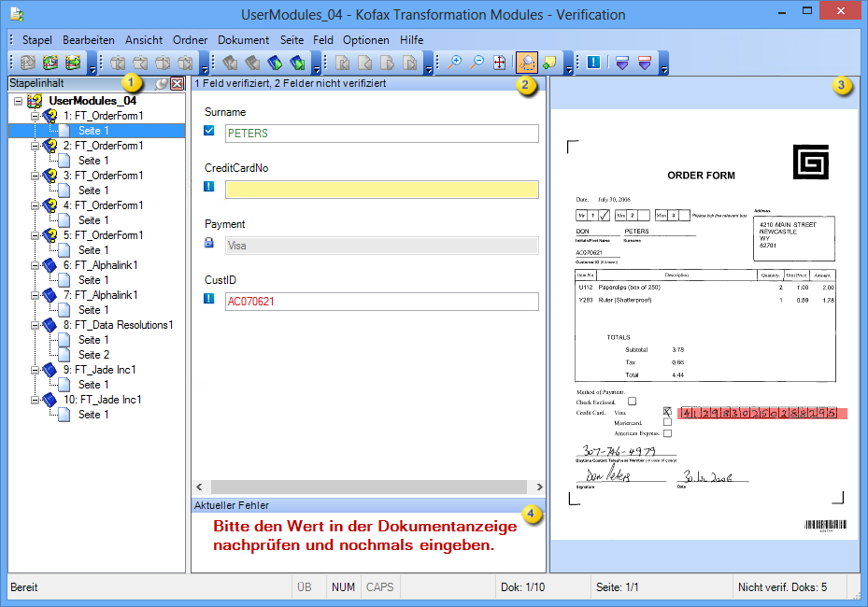Click the zoom in magnifier icon

pyautogui.click(x=455, y=63)
